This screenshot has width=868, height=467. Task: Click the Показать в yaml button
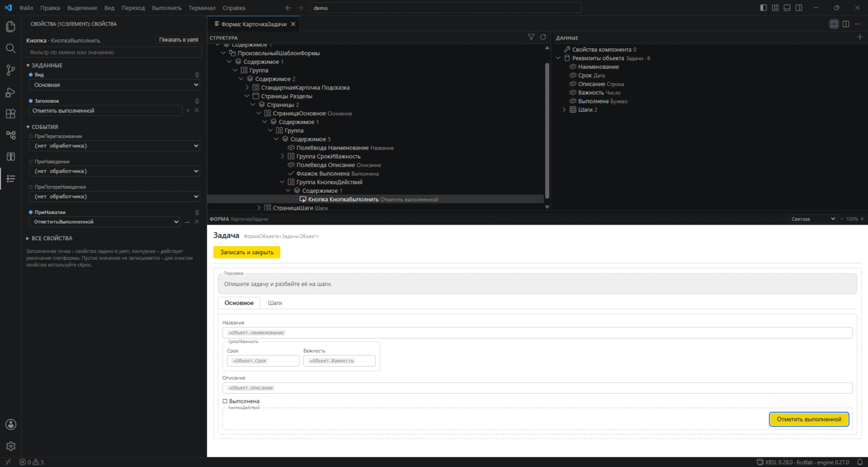click(x=179, y=40)
